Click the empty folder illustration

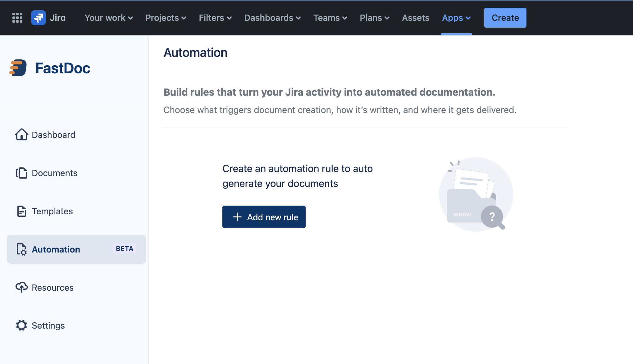[x=476, y=194]
